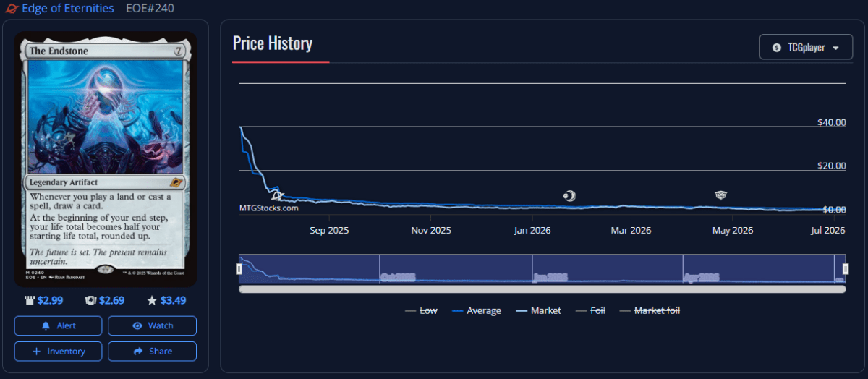Click the May 2026 axis label

pos(733,231)
